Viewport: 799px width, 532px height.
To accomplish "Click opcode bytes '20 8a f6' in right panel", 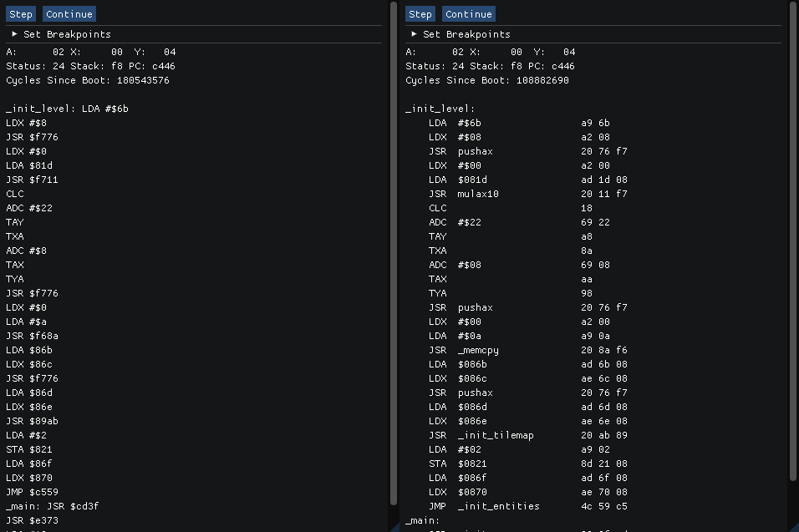I will coord(604,350).
